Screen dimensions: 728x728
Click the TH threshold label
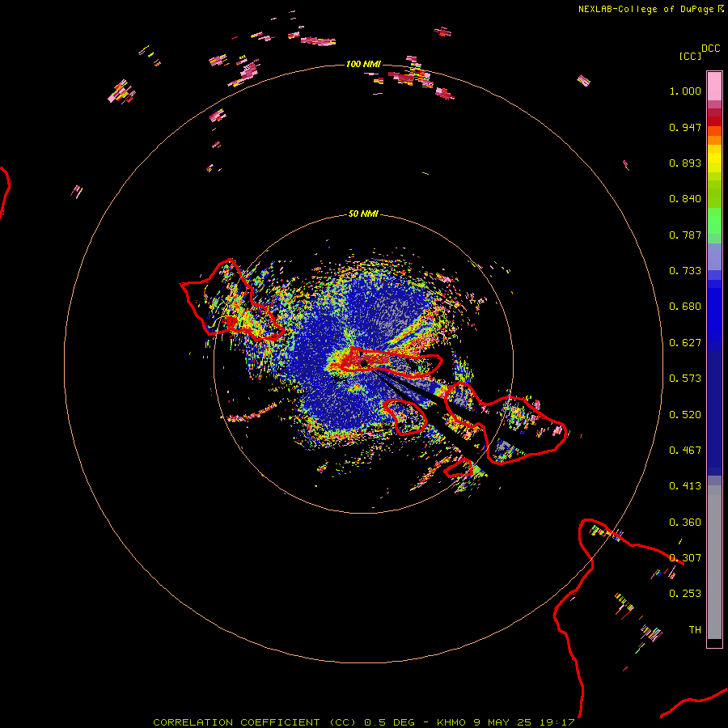pyautogui.click(x=695, y=630)
